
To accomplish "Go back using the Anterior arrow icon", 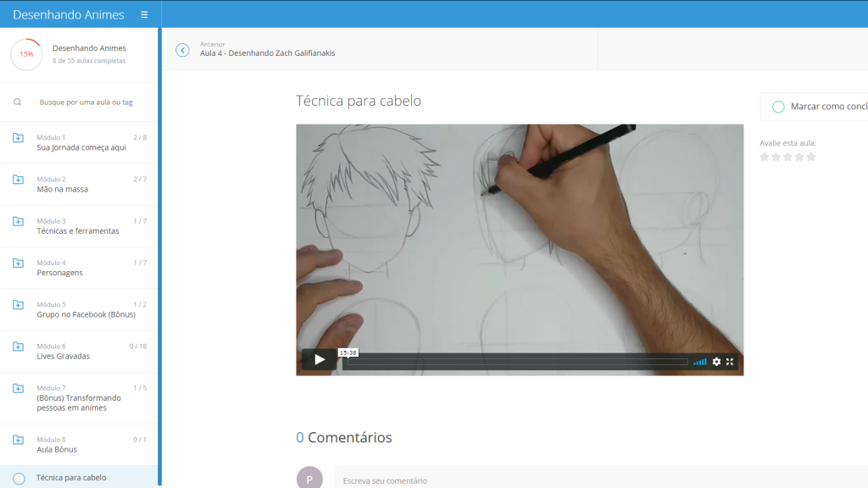I will (183, 50).
